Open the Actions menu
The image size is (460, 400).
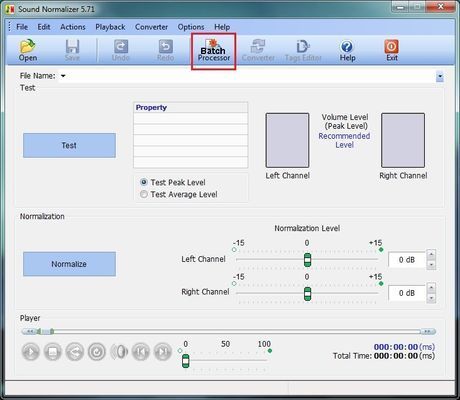tap(73, 27)
